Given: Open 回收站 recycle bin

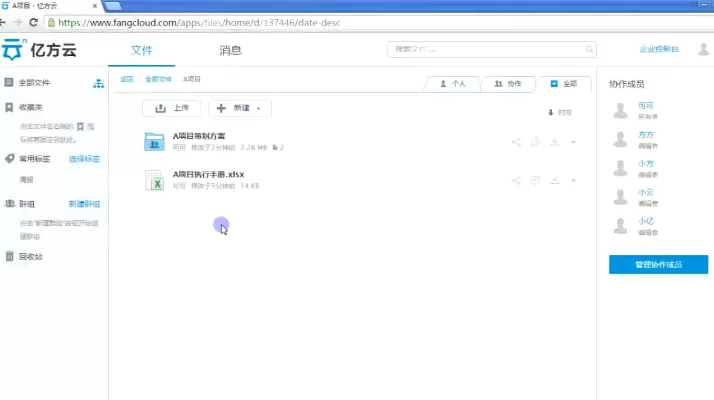Looking at the screenshot, I should tap(31, 256).
